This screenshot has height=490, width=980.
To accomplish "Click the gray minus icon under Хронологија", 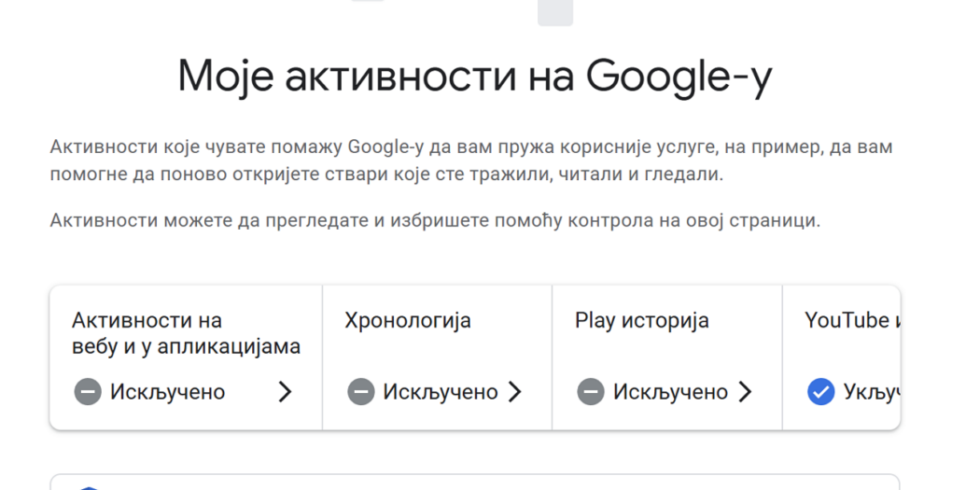I will [x=361, y=392].
